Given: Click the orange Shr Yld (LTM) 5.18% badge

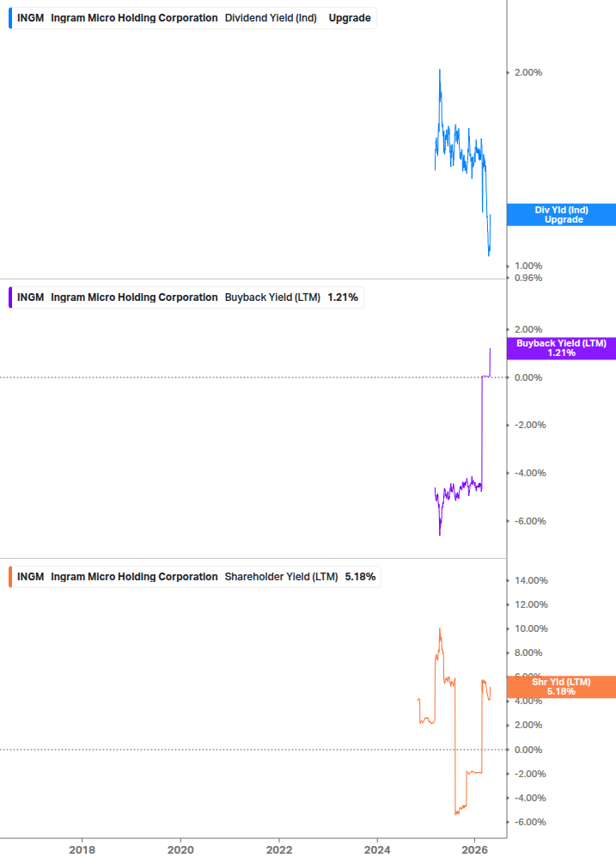Looking at the screenshot, I should point(561,687).
